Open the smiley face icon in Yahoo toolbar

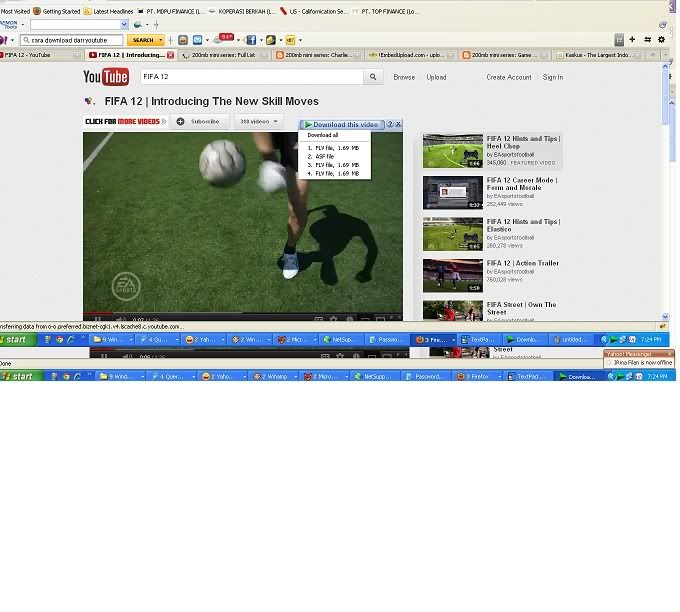tap(183, 40)
